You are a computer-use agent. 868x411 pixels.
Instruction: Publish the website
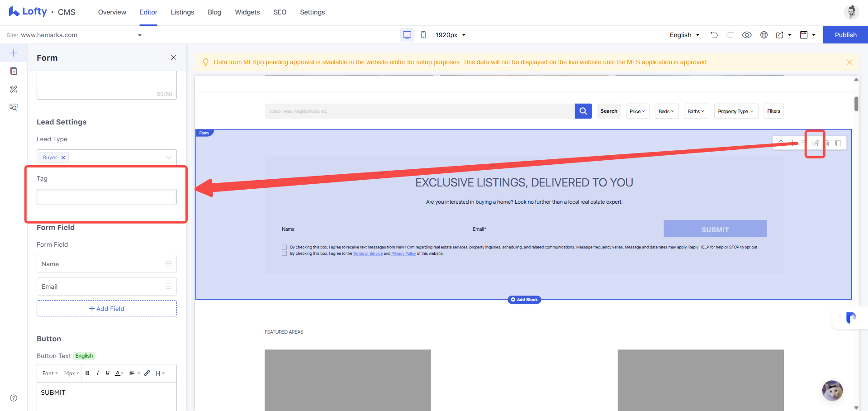[845, 35]
